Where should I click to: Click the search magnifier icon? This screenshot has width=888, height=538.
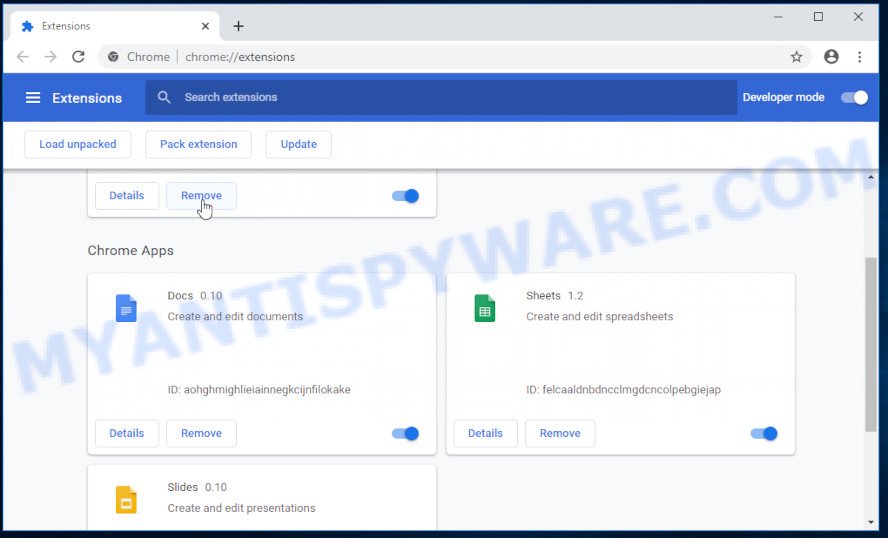pos(164,97)
